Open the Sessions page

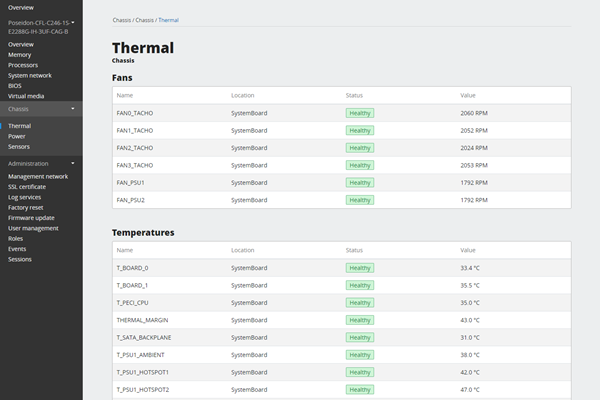(20, 259)
